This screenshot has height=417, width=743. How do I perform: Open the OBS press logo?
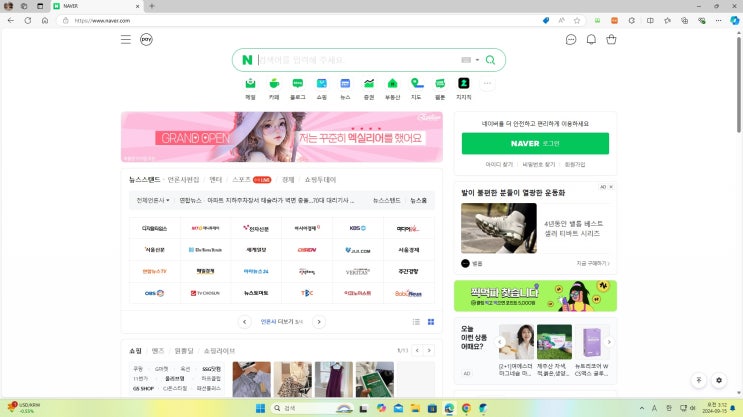click(154, 293)
